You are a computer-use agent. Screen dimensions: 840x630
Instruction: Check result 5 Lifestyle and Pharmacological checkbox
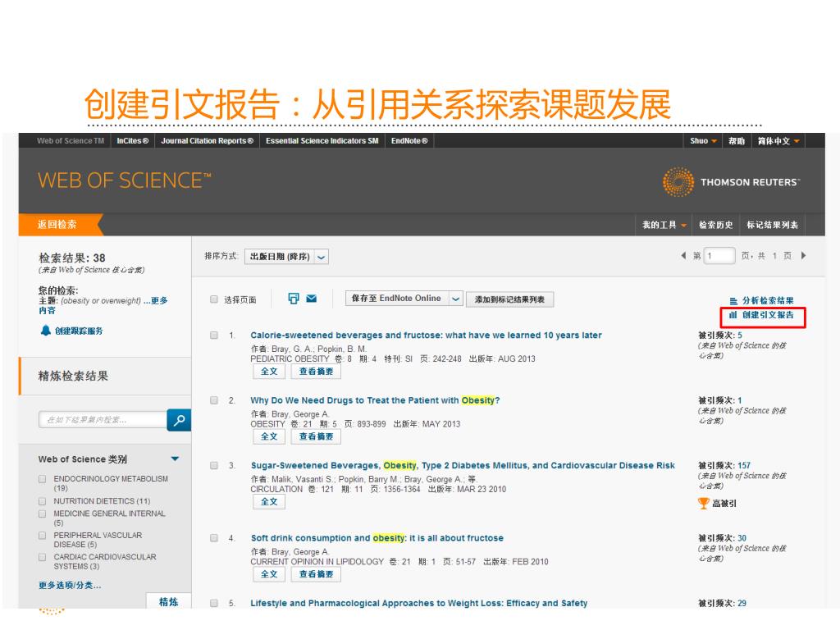click(214, 603)
